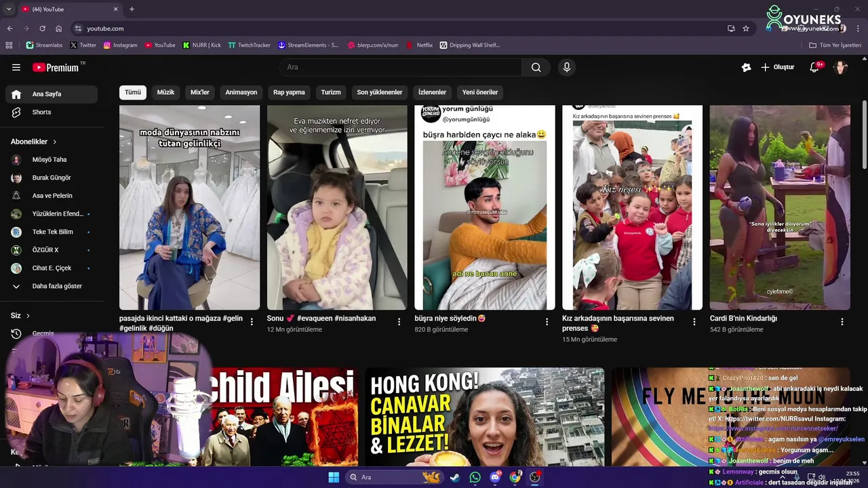This screenshot has height=488, width=868.
Task: Select the Yeni öneriler chip
Action: click(x=480, y=92)
